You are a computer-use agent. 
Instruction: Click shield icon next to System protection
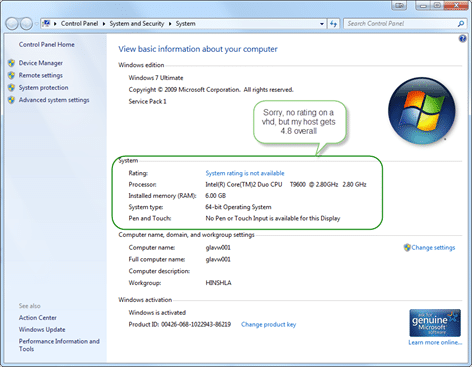point(11,87)
